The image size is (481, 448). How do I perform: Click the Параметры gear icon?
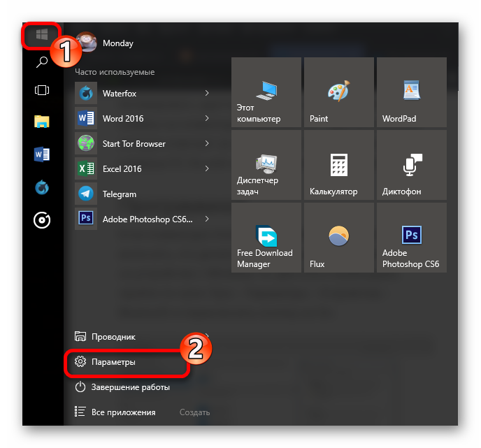(x=80, y=361)
